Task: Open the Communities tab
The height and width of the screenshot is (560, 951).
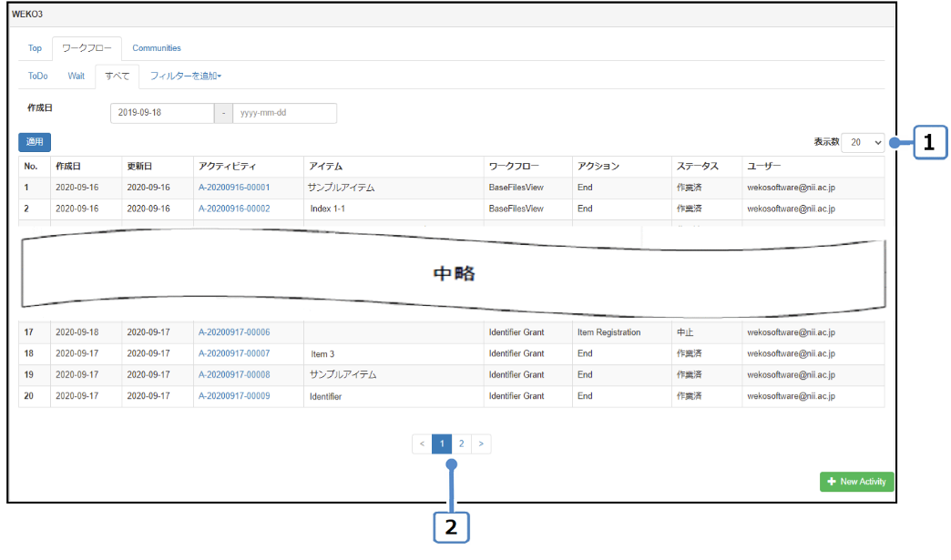Action: click(157, 48)
